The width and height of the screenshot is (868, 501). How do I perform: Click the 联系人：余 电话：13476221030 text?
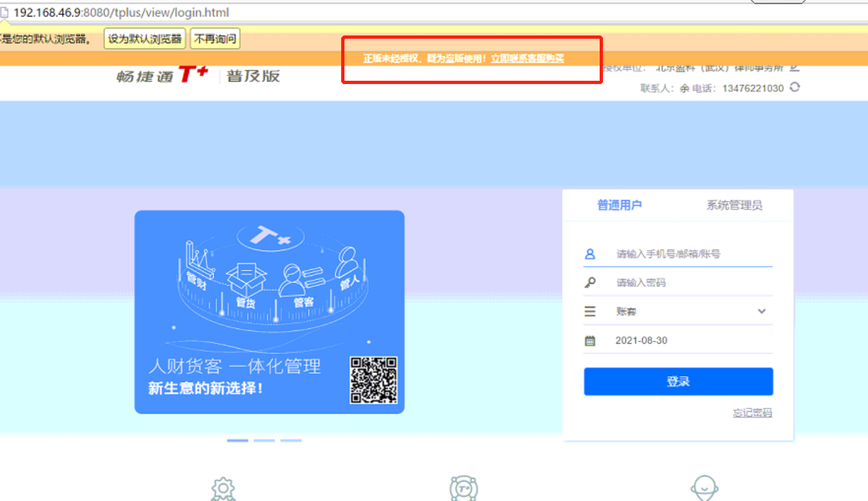[x=712, y=88]
